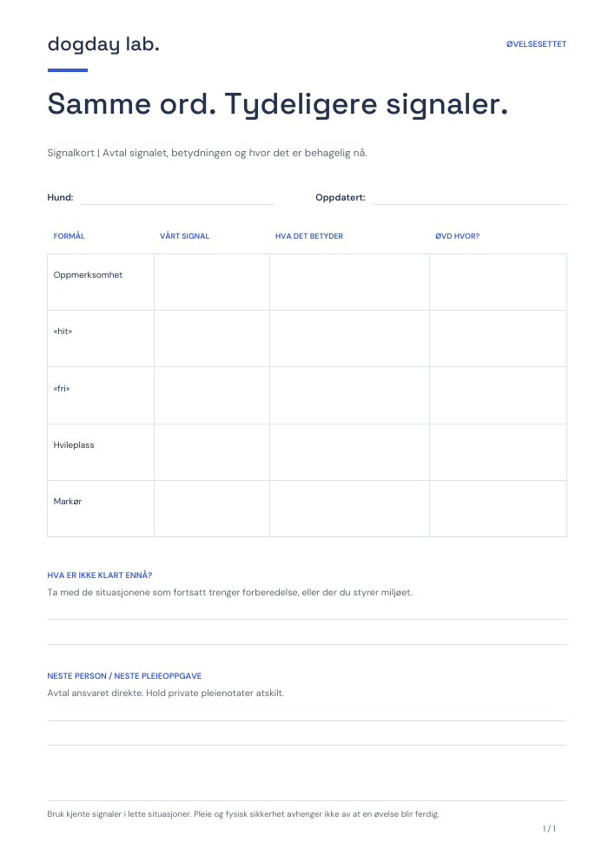
Task: Click the Vårt signal cell for Oppmerksomhet
Action: pyautogui.click(x=212, y=282)
